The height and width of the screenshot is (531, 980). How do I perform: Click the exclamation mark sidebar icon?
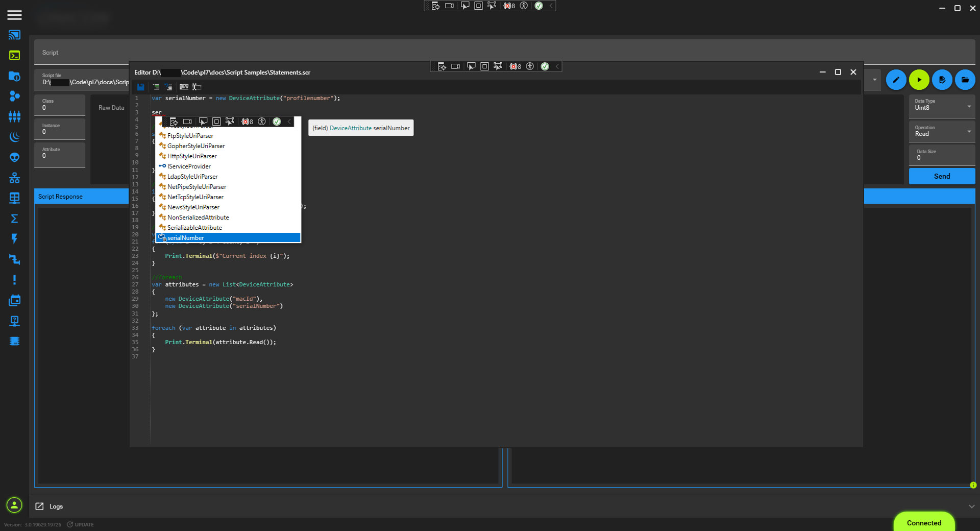pyautogui.click(x=14, y=280)
